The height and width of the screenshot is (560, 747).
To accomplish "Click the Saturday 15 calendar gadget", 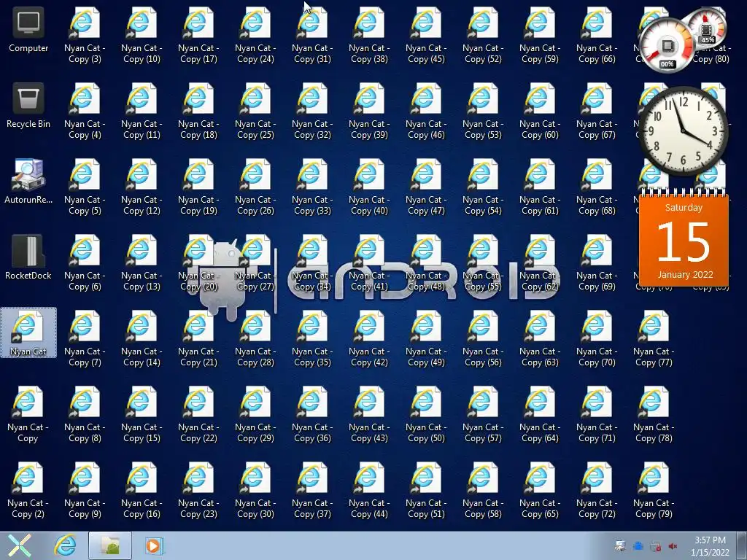I will click(x=684, y=237).
